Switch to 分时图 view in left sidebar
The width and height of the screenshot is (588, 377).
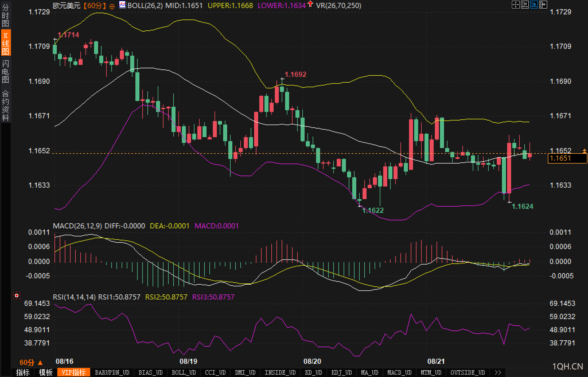(5, 15)
